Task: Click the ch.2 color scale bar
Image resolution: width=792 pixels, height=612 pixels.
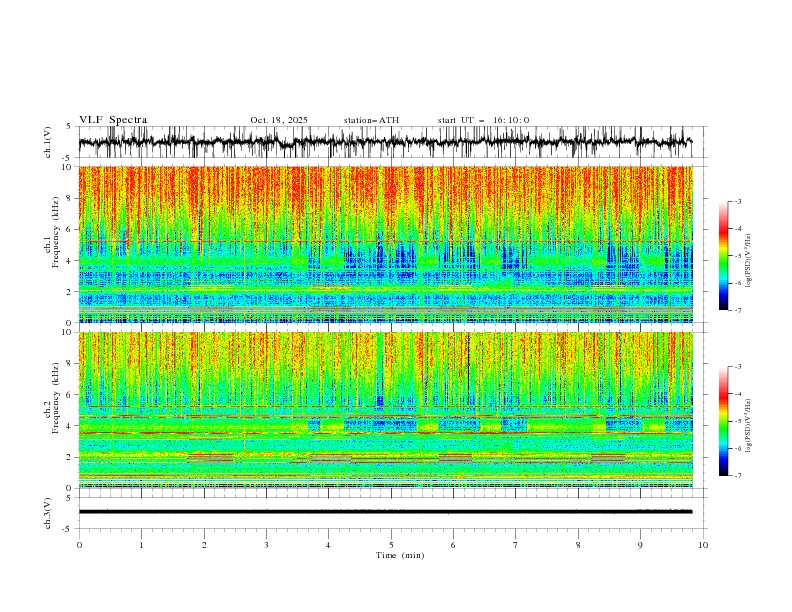Action: point(723,421)
